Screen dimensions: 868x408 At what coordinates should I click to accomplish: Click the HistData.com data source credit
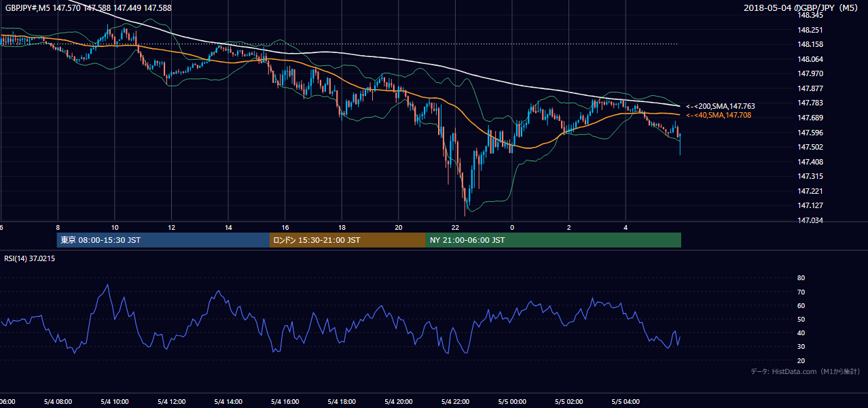(805, 371)
